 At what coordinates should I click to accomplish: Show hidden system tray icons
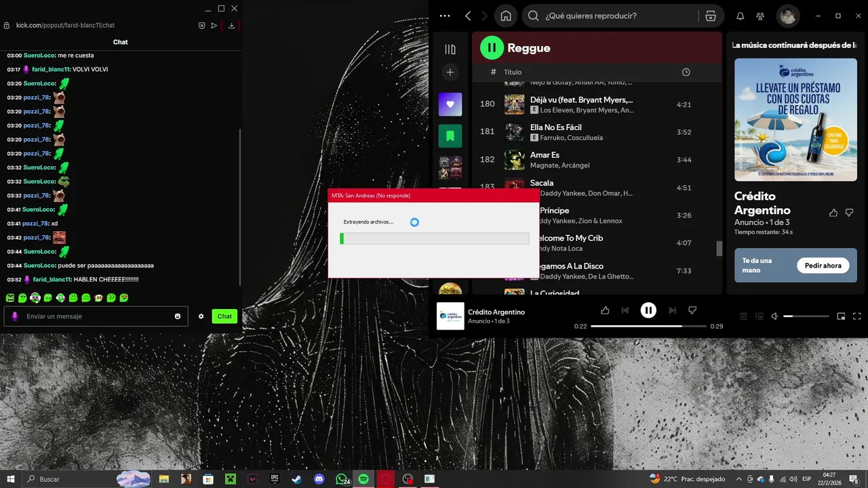738,479
